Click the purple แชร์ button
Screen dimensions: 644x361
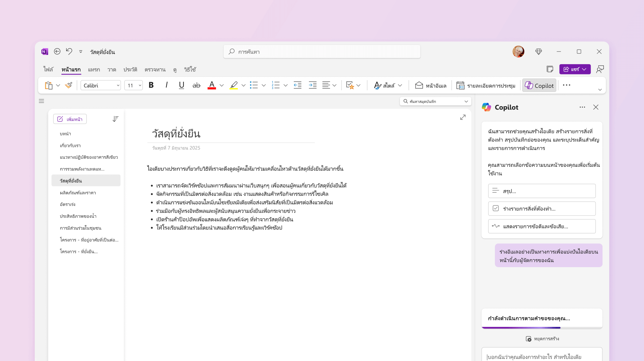tap(575, 69)
